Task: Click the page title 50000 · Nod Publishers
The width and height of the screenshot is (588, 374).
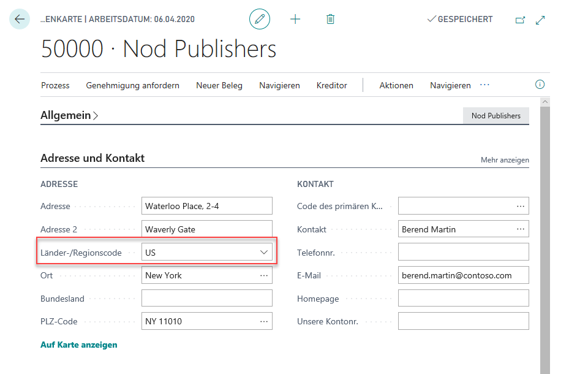Action: tap(159, 49)
